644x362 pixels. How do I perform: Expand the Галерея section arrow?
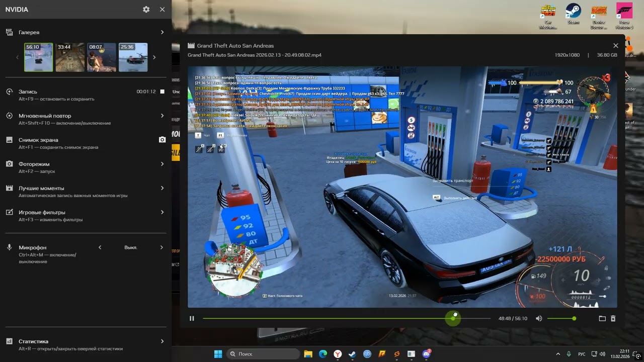tap(162, 32)
